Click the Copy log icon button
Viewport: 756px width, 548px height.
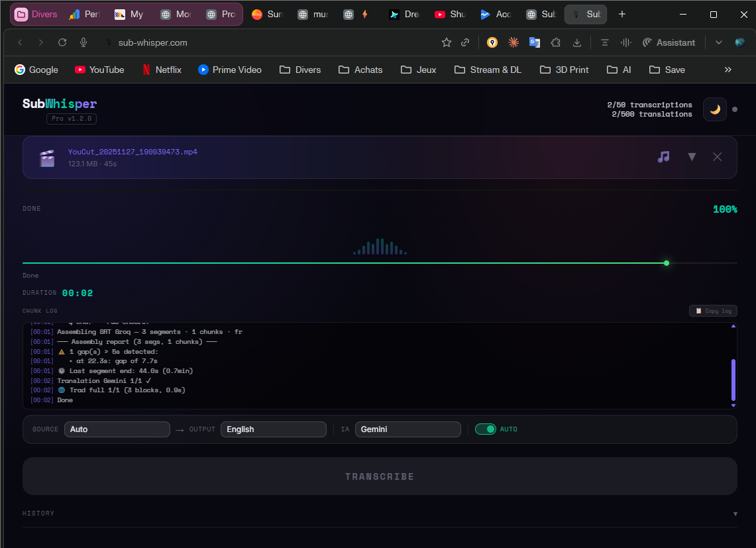[713, 311]
